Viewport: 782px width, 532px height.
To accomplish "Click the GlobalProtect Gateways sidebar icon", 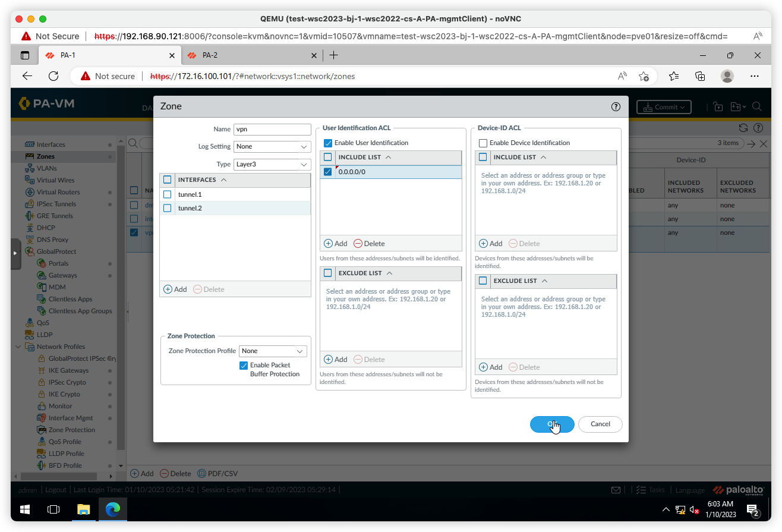I will (42, 275).
